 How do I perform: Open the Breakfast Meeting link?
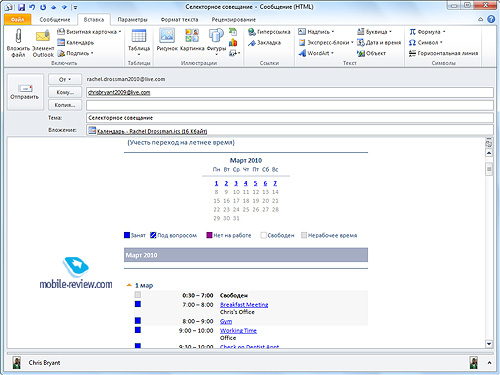click(x=244, y=304)
